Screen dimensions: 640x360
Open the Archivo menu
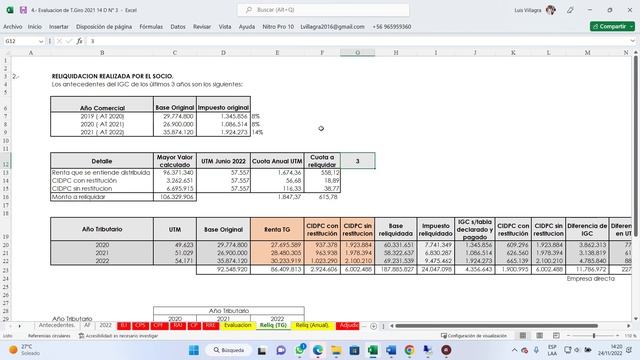click(x=13, y=27)
